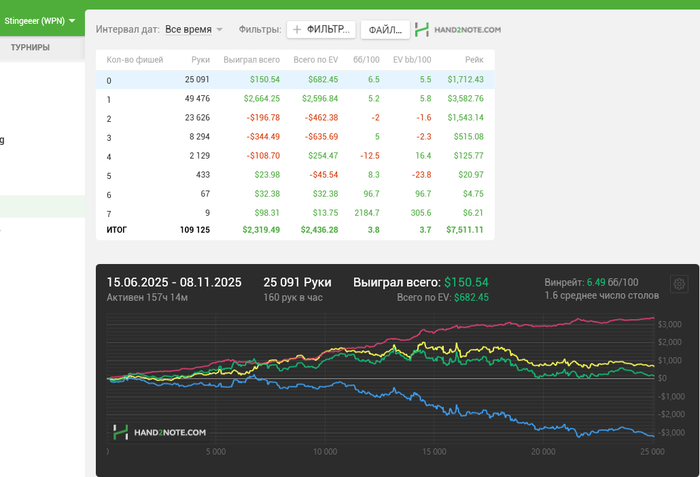
Task: Click the Рейк column header
Action: click(x=474, y=60)
